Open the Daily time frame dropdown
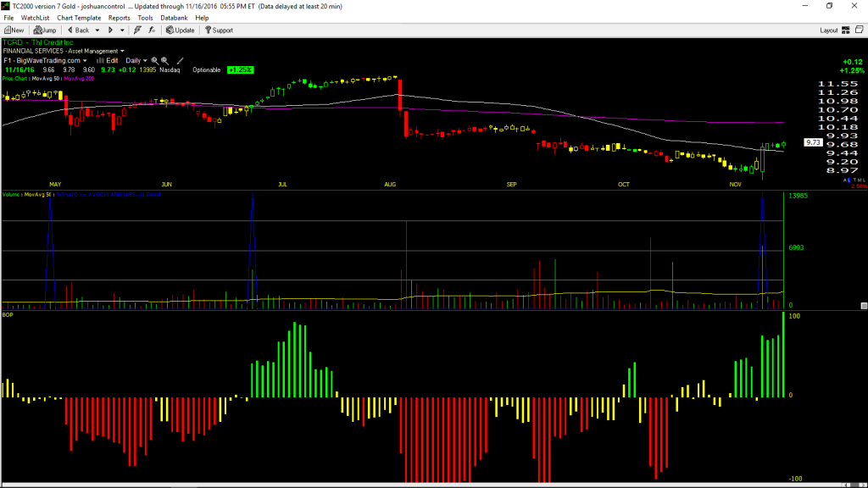Image resolution: width=868 pixels, height=488 pixels. coord(136,61)
